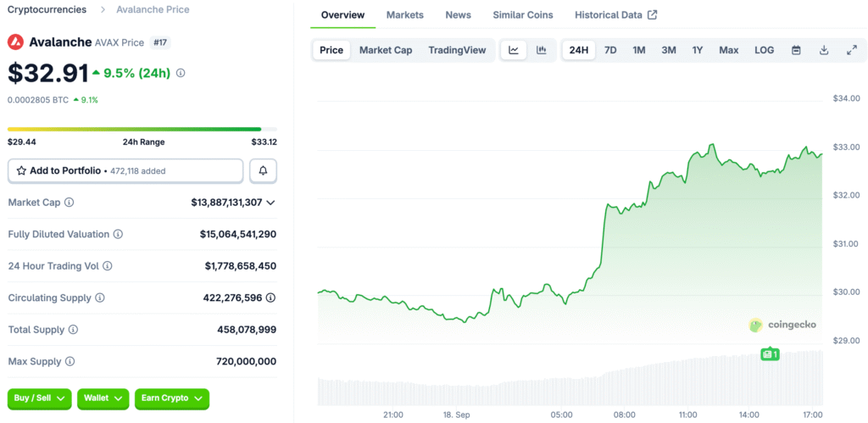Screen dimensions: 868x423
Task: Open the Earn Crypto dropdown
Action: pyautogui.click(x=172, y=398)
